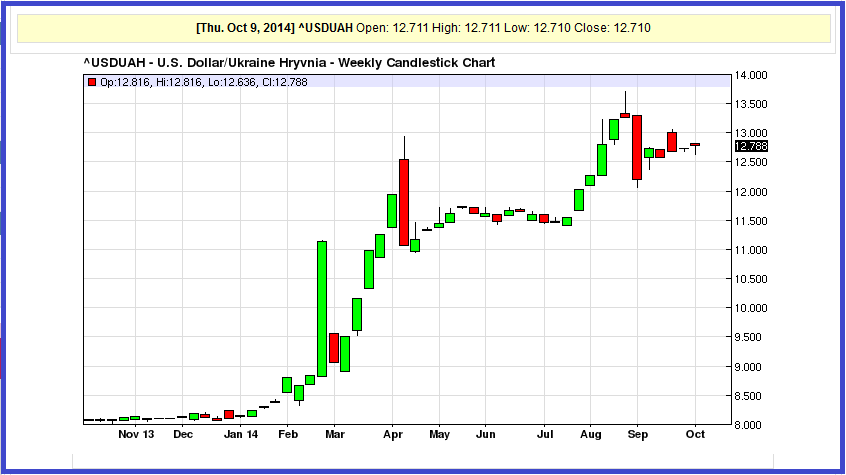Click the red candle legend marker
The height and width of the screenshot is (475, 846).
[x=92, y=82]
